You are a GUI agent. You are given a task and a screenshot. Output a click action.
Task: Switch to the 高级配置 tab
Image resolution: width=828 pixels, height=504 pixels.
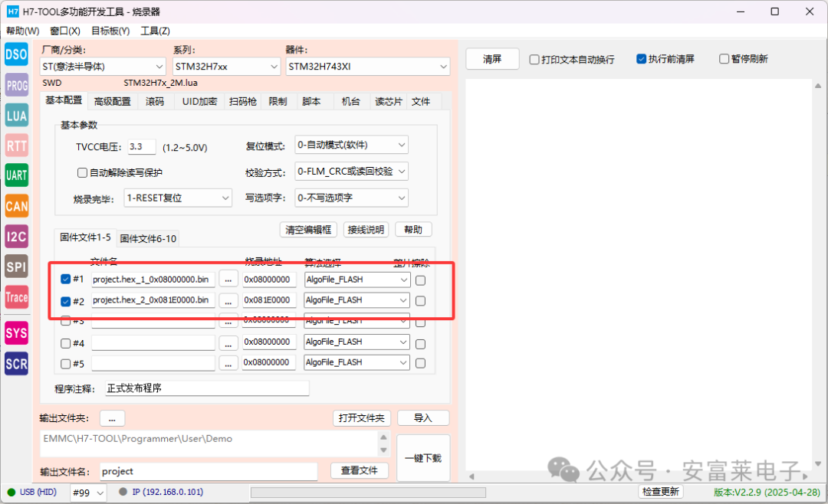[113, 100]
